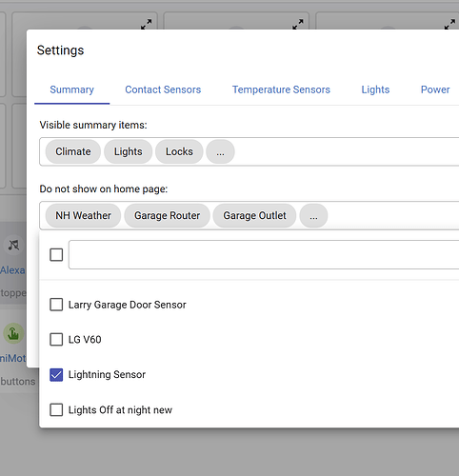Toggle the select-all checkbox beside the search field

click(56, 254)
